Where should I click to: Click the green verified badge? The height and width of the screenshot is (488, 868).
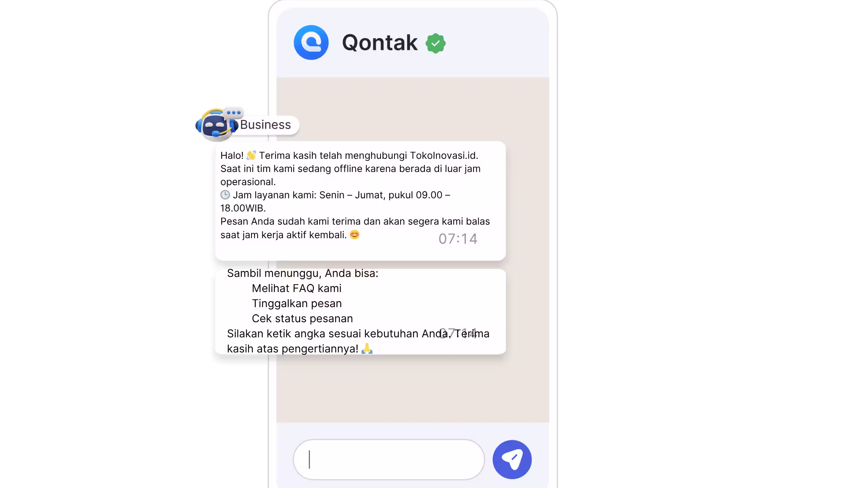pyautogui.click(x=436, y=43)
